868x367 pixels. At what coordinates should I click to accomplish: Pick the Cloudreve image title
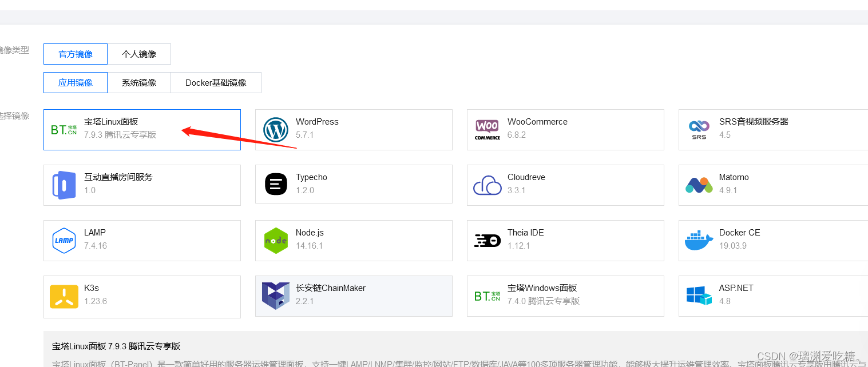(526, 177)
